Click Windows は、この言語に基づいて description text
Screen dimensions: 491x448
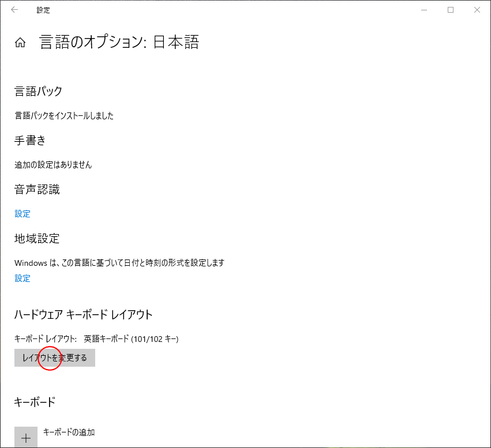coord(119,263)
